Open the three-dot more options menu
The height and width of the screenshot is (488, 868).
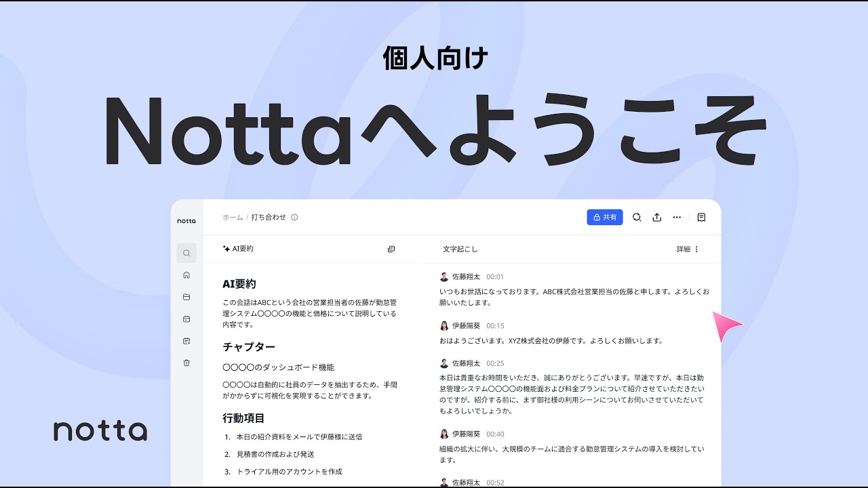click(x=677, y=217)
